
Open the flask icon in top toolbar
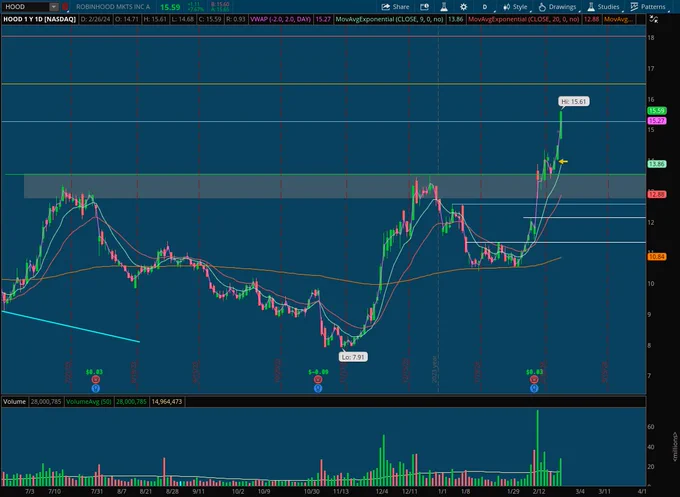444,7
